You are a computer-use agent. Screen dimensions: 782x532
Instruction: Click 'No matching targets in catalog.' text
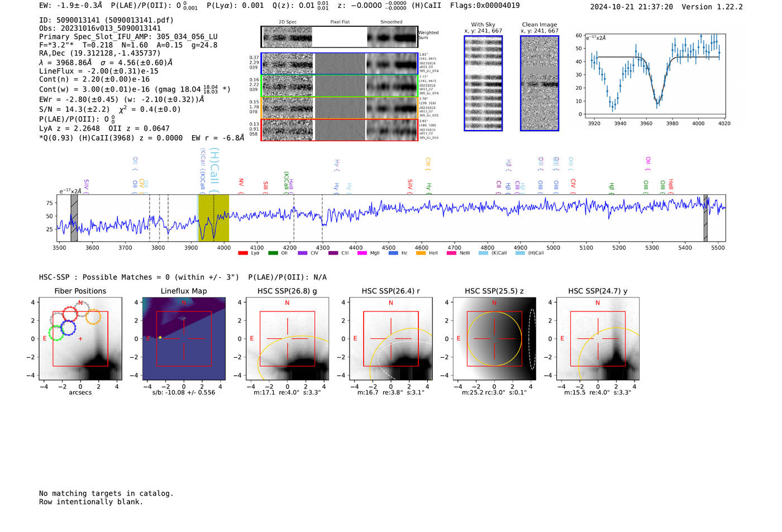(106, 493)
